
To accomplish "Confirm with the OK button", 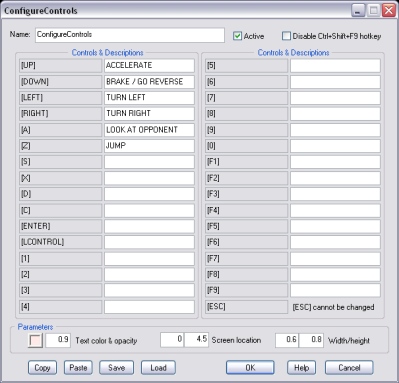I will pos(250,368).
